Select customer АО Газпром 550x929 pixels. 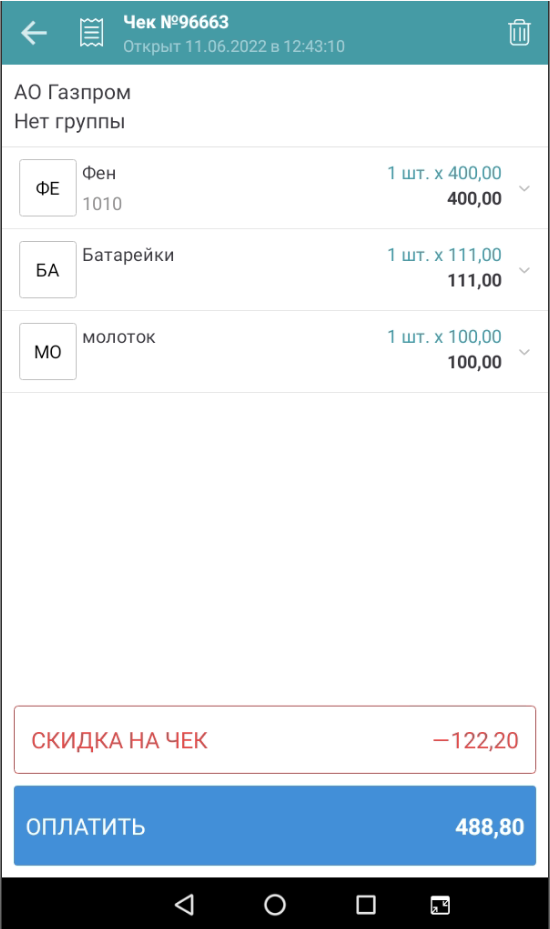tap(72, 92)
